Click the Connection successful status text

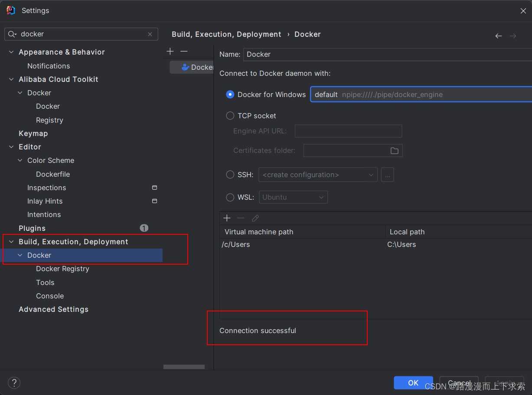point(258,330)
